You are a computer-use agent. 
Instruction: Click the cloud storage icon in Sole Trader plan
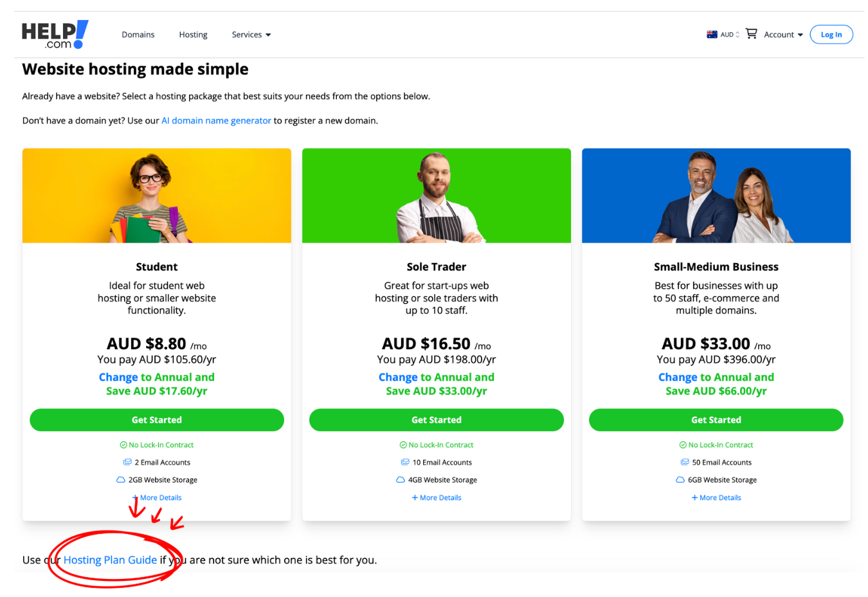401,480
